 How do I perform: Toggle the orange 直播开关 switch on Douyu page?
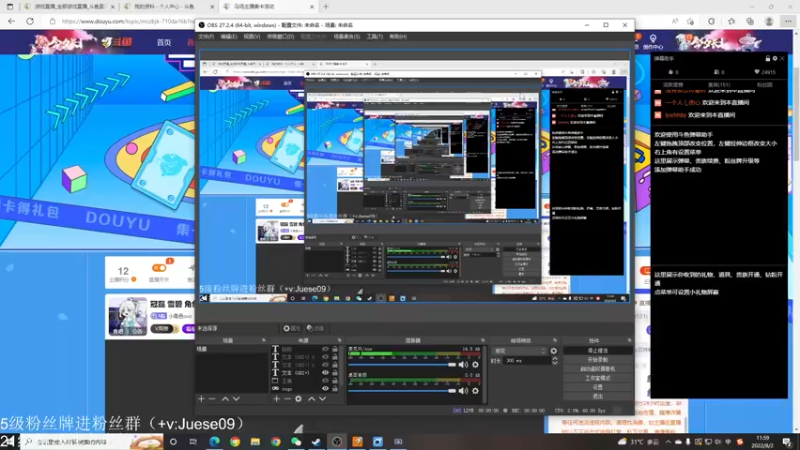click(x=159, y=268)
